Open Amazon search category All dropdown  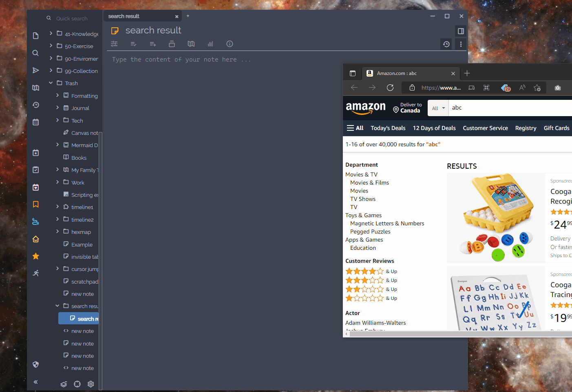coord(438,108)
